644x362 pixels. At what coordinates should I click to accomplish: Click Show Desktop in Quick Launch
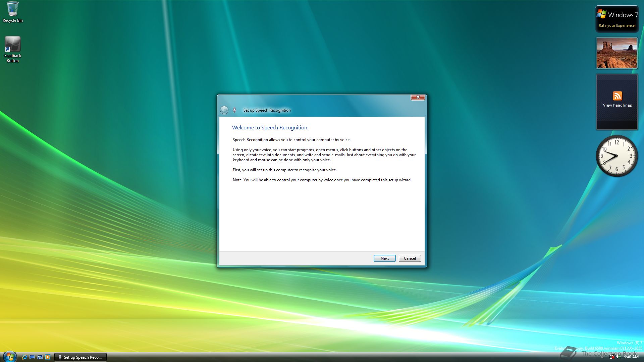pyautogui.click(x=32, y=357)
